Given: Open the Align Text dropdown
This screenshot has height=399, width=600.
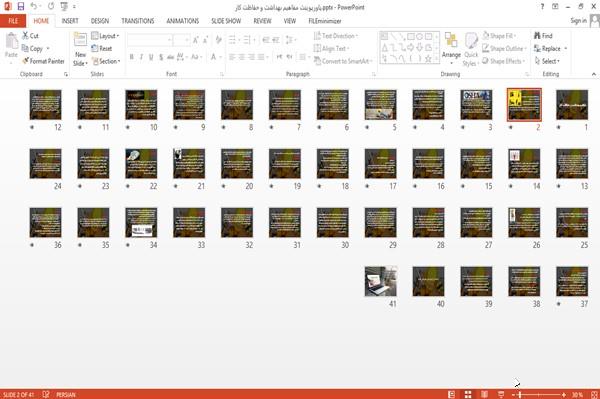Looking at the screenshot, I should pos(331,49).
